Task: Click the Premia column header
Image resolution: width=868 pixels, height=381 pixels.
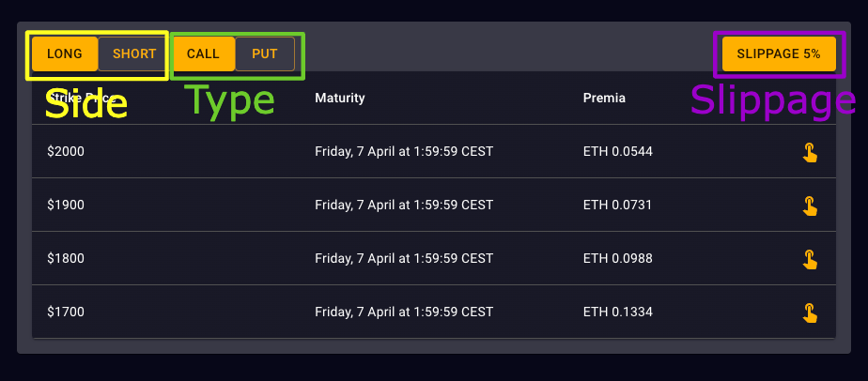Action: click(x=604, y=99)
